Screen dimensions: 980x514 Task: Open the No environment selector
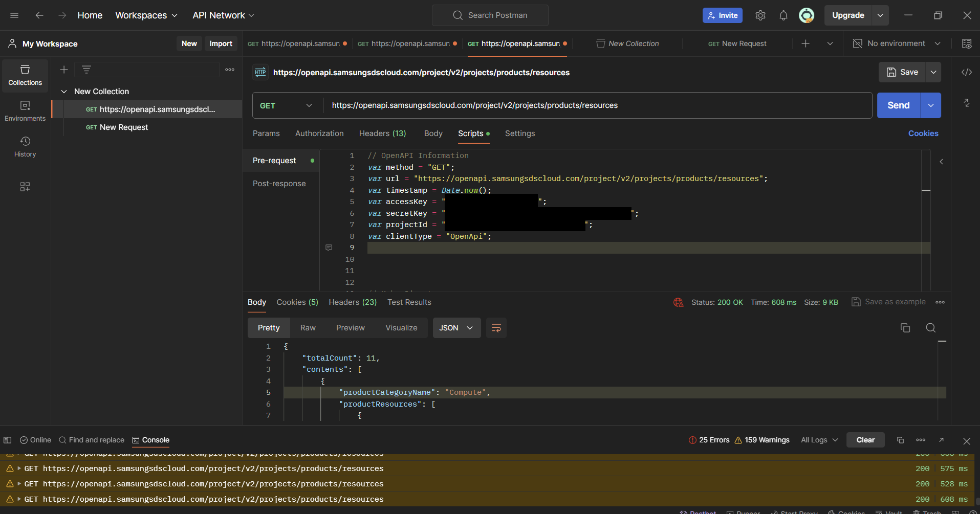[897, 43]
